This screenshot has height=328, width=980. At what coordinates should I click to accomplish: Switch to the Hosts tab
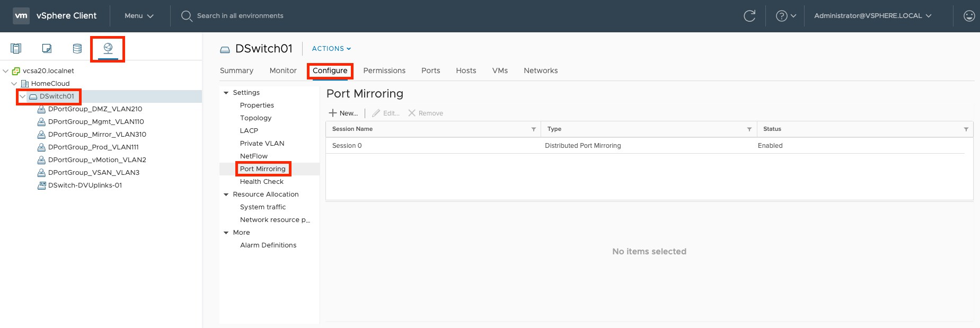click(x=466, y=70)
